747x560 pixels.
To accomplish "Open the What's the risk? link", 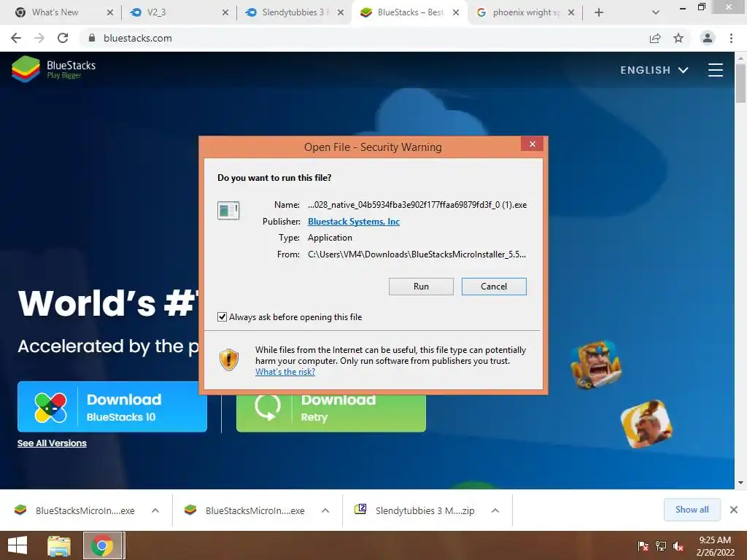I will point(285,372).
